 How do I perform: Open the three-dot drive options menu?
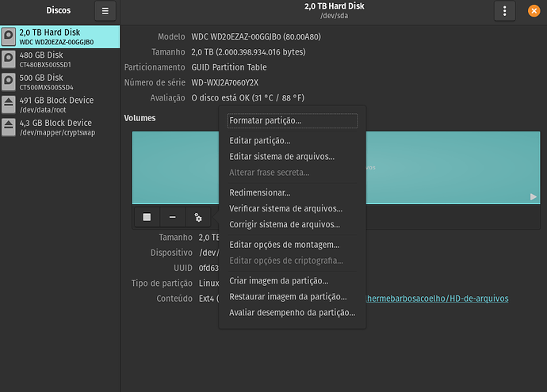[504, 11]
